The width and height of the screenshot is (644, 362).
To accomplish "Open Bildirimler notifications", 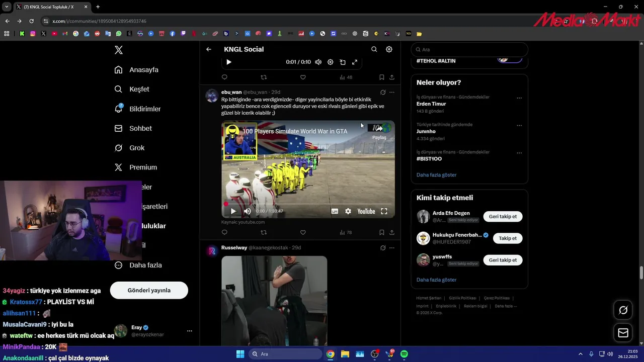I will coord(137,109).
